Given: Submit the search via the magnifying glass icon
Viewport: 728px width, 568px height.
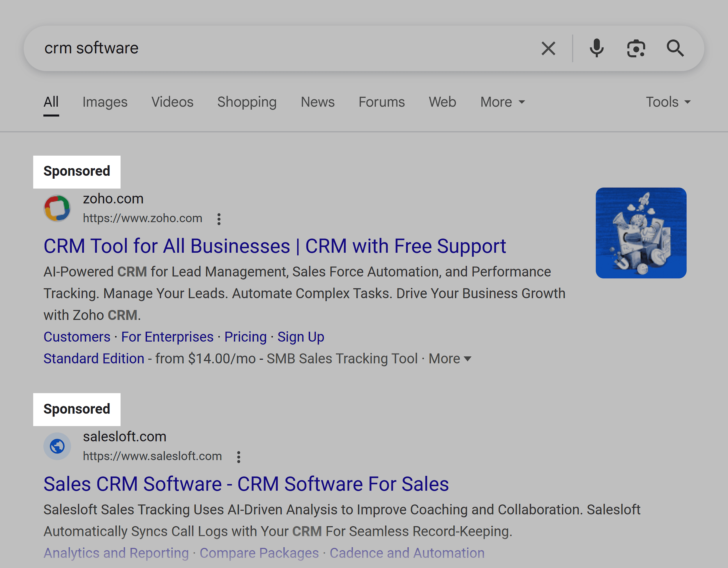Looking at the screenshot, I should (675, 48).
